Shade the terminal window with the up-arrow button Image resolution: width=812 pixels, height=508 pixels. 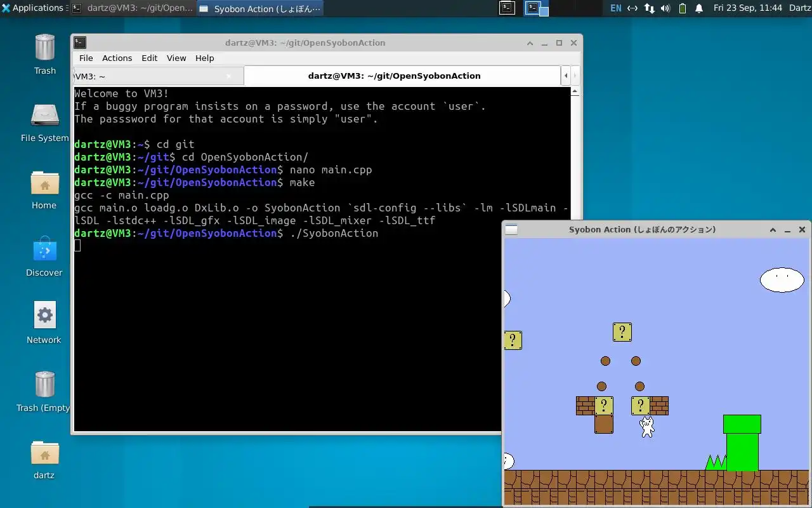coord(530,43)
